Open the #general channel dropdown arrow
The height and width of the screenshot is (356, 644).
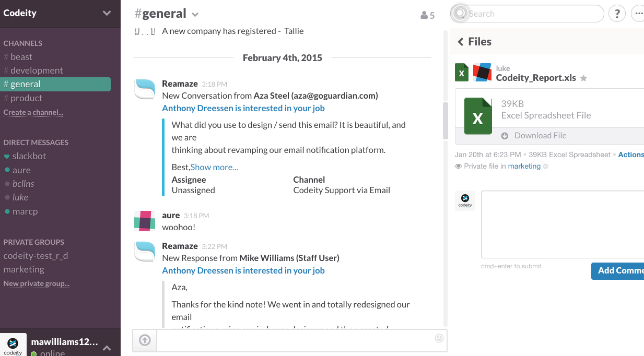coord(195,15)
